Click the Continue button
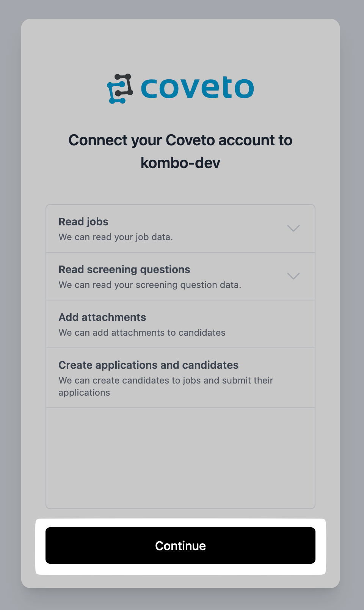Viewport: 364px width, 610px height. click(x=180, y=546)
